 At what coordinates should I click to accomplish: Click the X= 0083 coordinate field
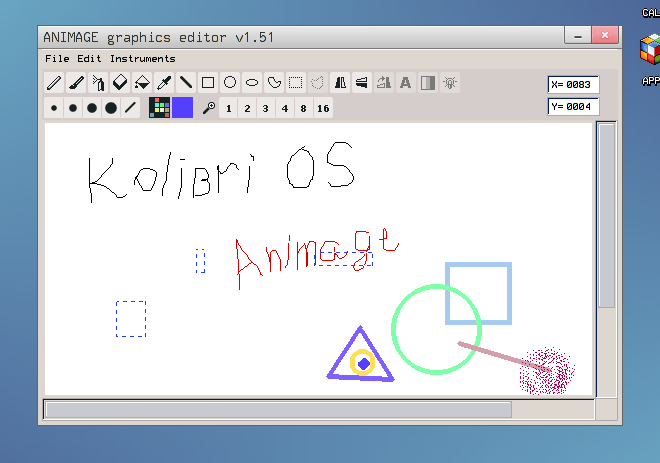[573, 85]
